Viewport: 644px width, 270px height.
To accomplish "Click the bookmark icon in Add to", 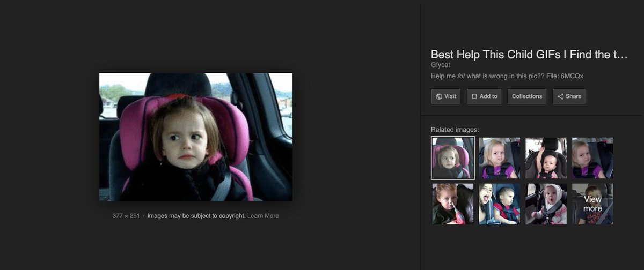I will pos(474,96).
